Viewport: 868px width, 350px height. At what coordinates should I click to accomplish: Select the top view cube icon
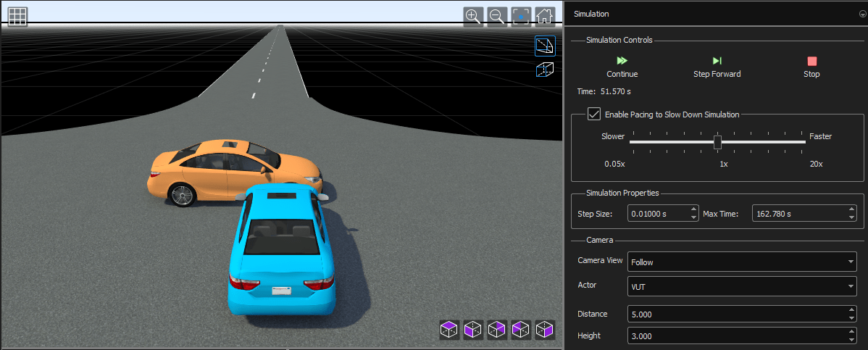(x=449, y=330)
